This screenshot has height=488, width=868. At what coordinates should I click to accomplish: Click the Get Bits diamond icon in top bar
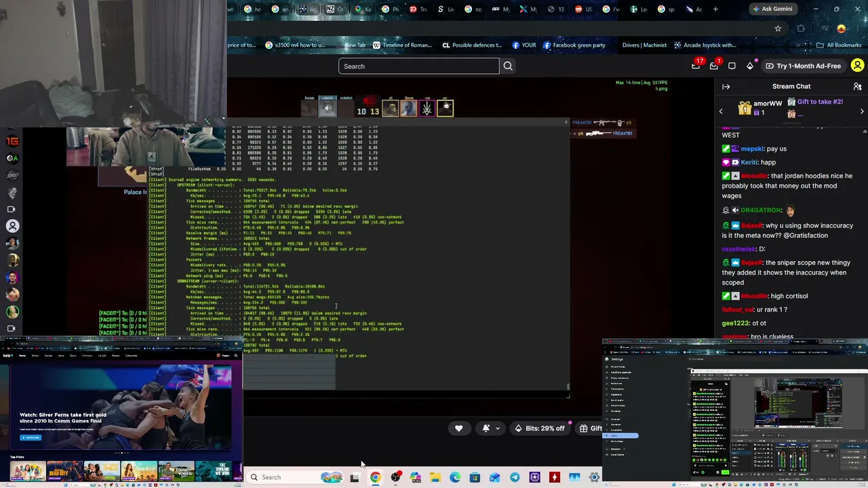(750, 66)
